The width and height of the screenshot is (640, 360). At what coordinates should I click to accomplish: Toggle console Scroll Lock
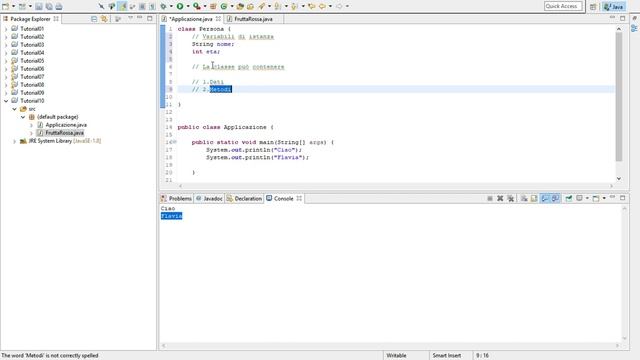tap(534, 198)
